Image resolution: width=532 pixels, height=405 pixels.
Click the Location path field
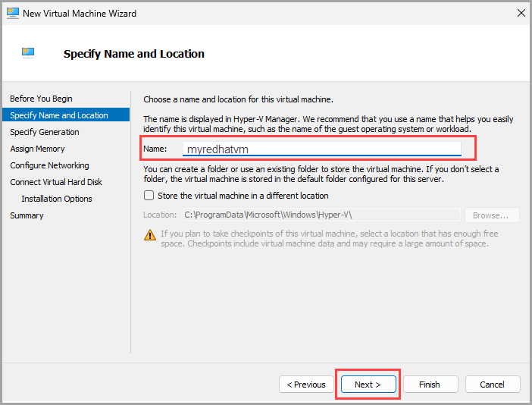click(322, 215)
